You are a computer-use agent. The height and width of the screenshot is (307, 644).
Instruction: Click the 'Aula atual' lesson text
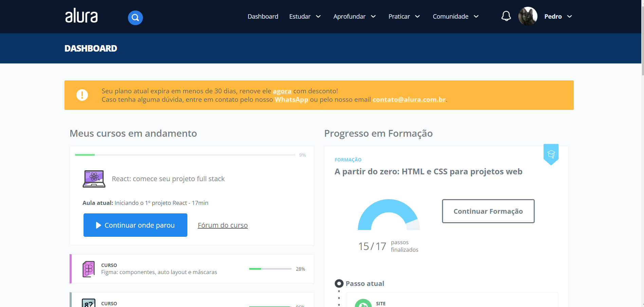pyautogui.click(x=145, y=203)
